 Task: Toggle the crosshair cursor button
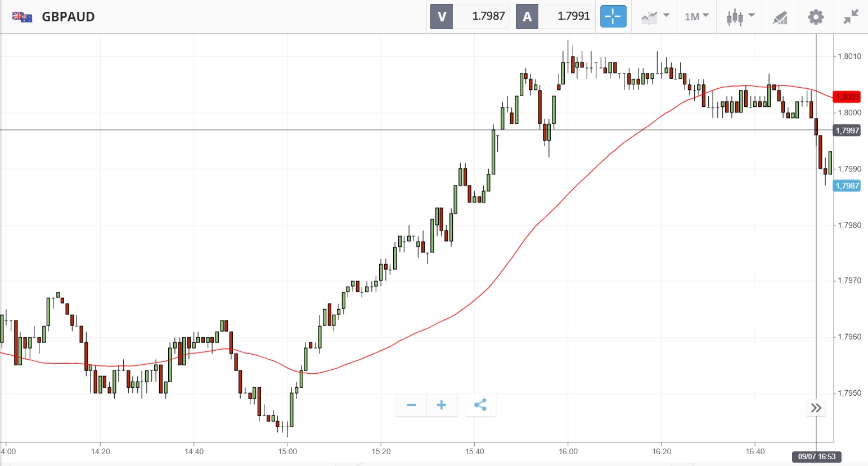click(613, 16)
